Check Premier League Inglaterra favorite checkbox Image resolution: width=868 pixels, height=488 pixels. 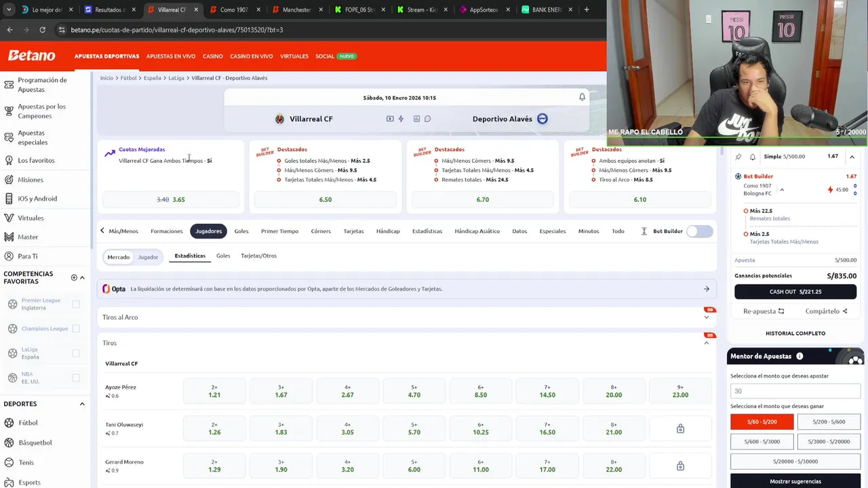point(76,304)
